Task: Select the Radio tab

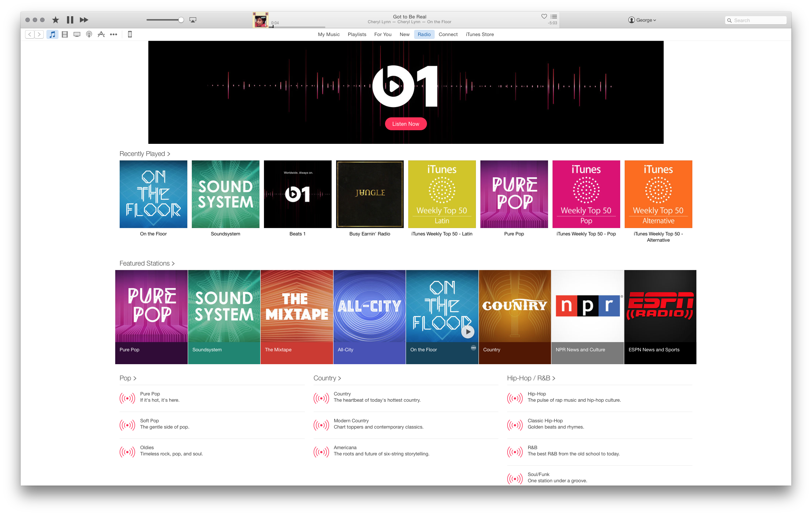Action: point(424,34)
